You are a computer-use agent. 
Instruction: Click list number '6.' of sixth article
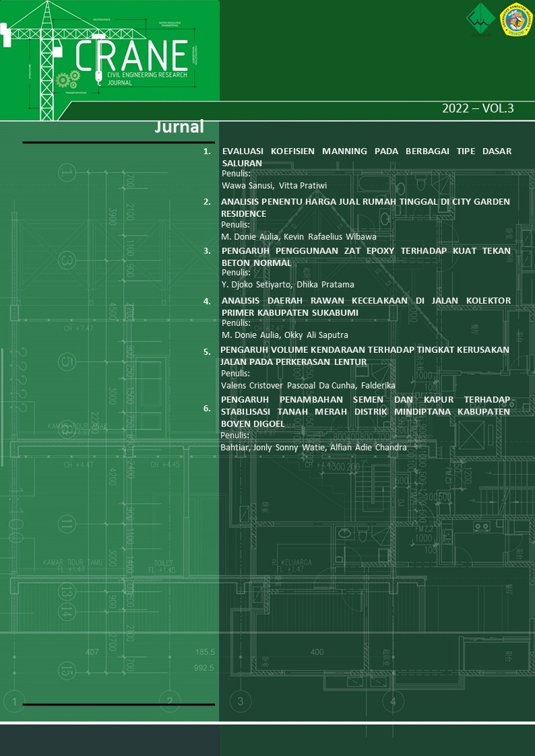[x=207, y=409]
